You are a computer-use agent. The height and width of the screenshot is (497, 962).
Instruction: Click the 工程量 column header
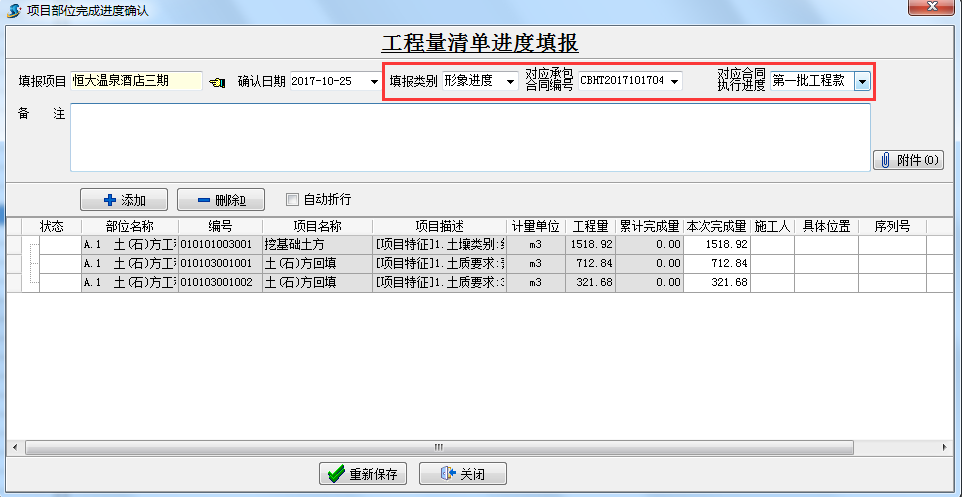click(x=590, y=226)
